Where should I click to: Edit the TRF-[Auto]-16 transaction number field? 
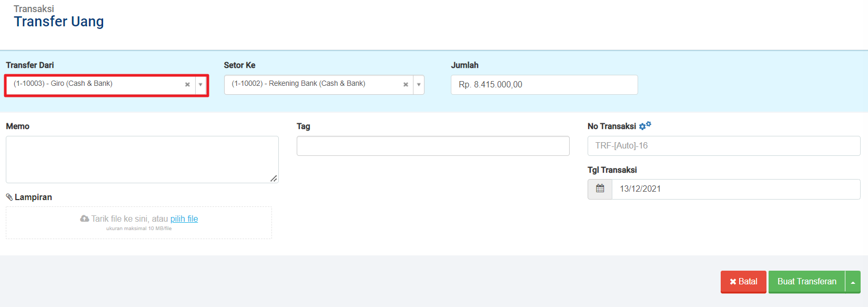(x=724, y=146)
